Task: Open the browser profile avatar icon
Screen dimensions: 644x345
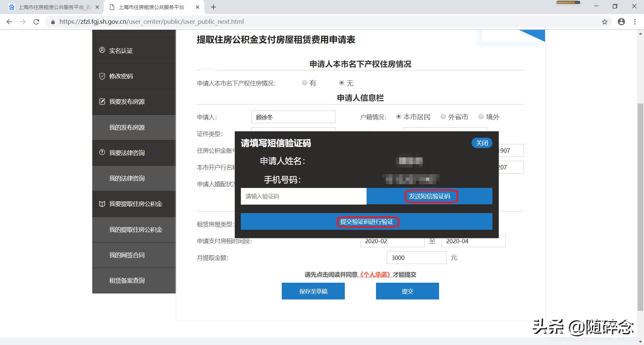Action: pyautogui.click(x=621, y=21)
